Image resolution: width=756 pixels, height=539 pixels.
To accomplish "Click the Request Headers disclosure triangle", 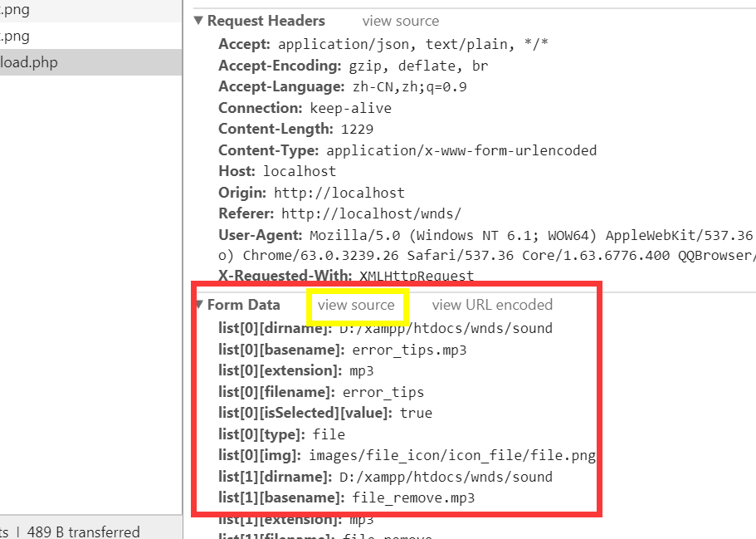I will (198, 20).
